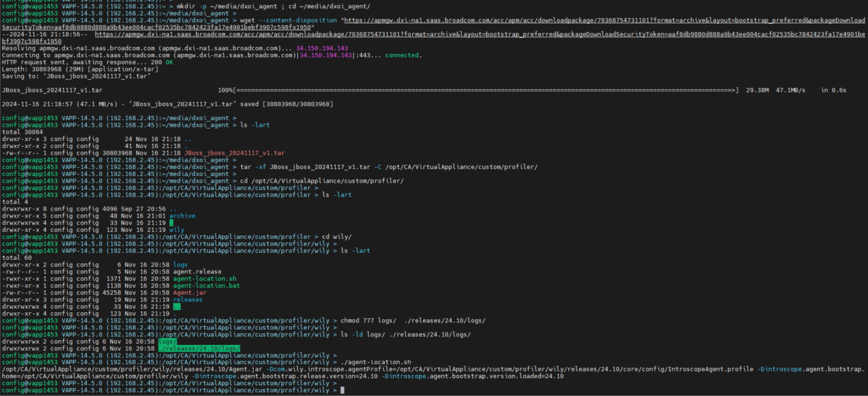Click the URL on the timestamped 2024-11-16 21:18:56 line

478,34
